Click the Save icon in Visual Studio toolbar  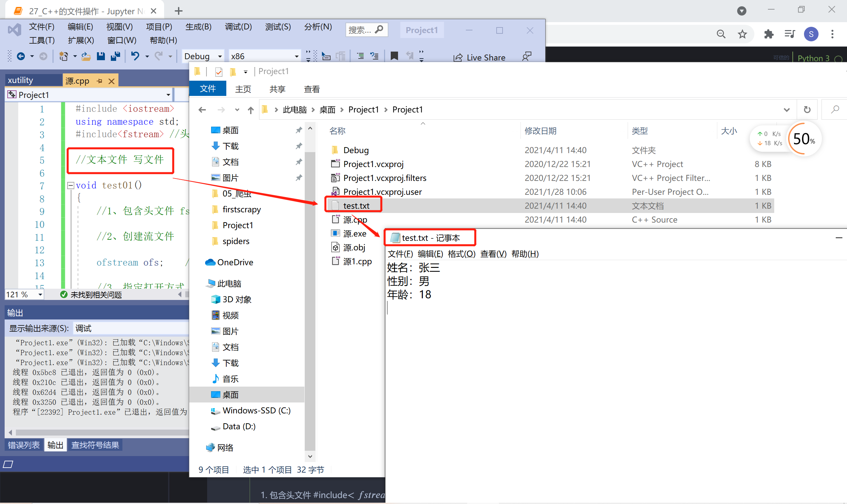(x=101, y=56)
